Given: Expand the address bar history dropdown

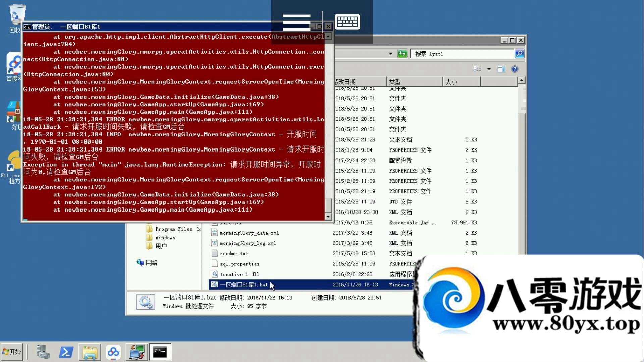Looking at the screenshot, I should 390,54.
